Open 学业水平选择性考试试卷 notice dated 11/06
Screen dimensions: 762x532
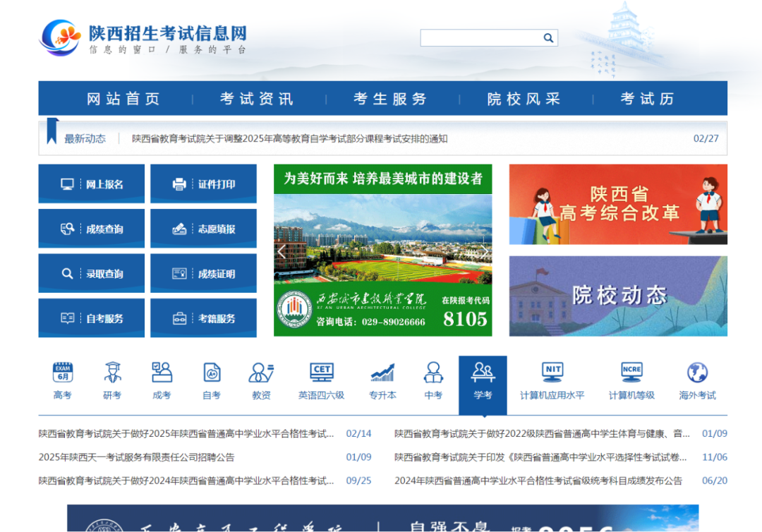coord(540,457)
